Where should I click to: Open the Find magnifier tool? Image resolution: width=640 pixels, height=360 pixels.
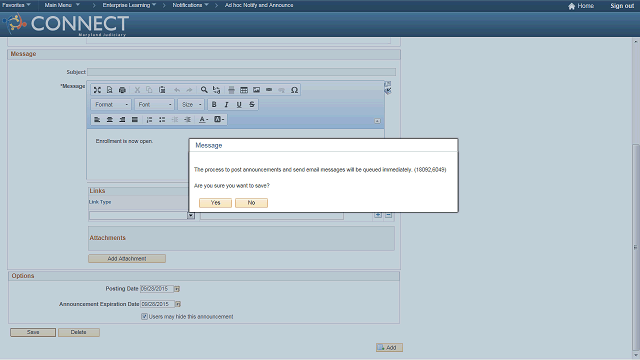204,90
